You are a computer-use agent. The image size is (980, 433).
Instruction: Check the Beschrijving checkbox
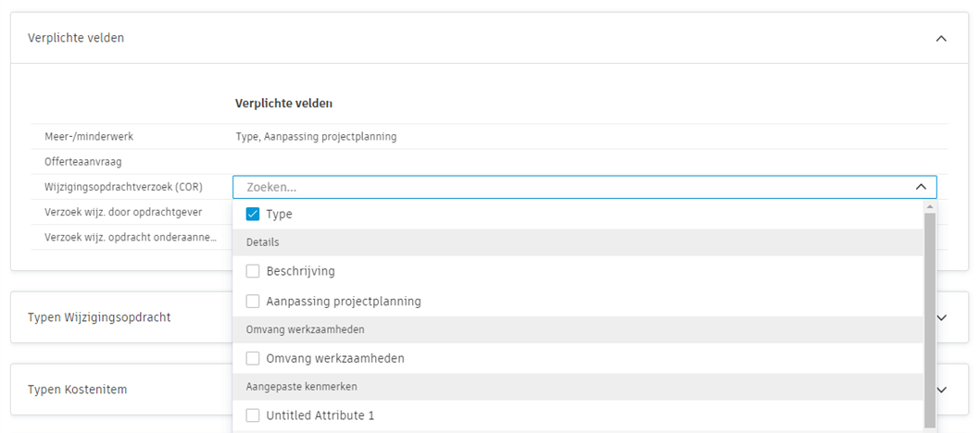coord(253,271)
